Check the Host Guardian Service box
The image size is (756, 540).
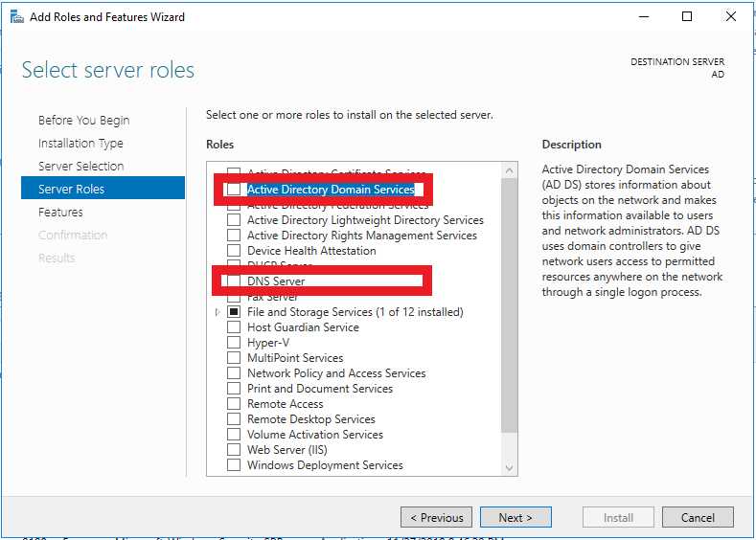[234, 327]
